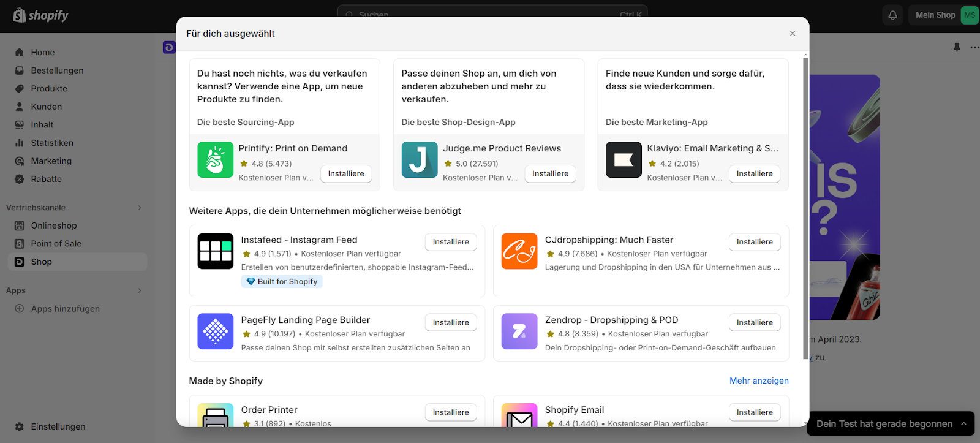Click the Built for Shopify badge
This screenshot has height=443, width=980.
[x=282, y=282]
